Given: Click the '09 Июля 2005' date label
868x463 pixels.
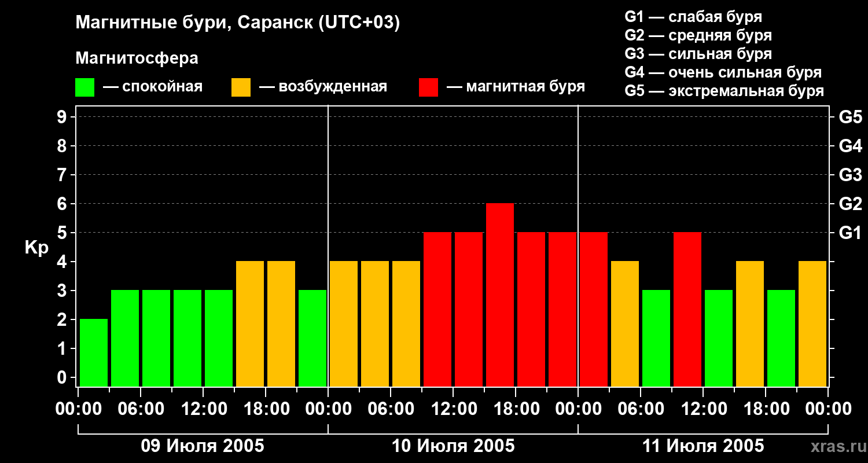Looking at the screenshot, I should [x=203, y=446].
